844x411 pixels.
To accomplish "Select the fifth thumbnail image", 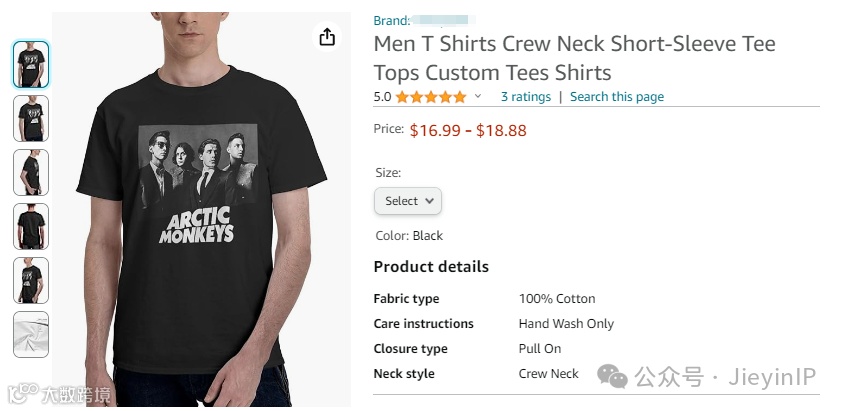I will pyautogui.click(x=31, y=280).
